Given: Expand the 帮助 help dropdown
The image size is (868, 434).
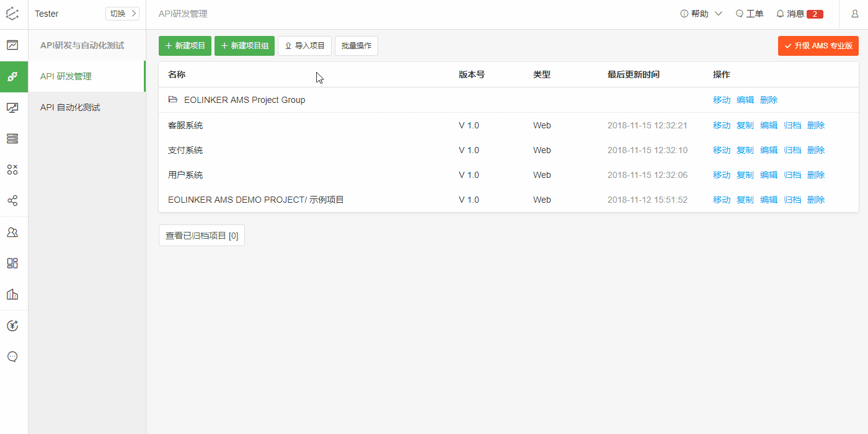Looking at the screenshot, I should pos(701,14).
